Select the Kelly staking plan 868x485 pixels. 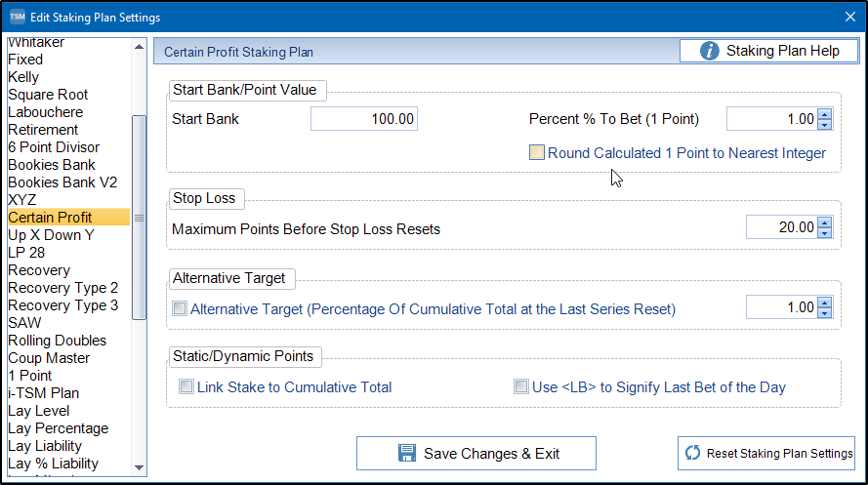[x=23, y=77]
